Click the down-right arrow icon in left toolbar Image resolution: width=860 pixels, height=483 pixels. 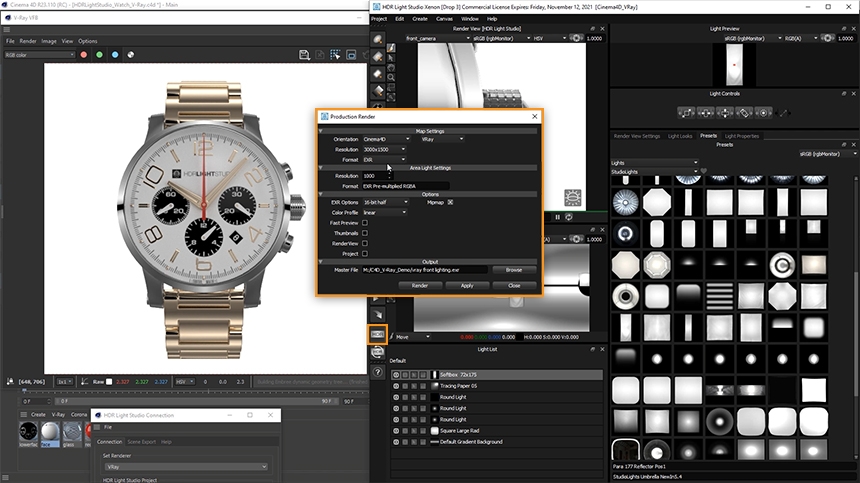point(377,315)
